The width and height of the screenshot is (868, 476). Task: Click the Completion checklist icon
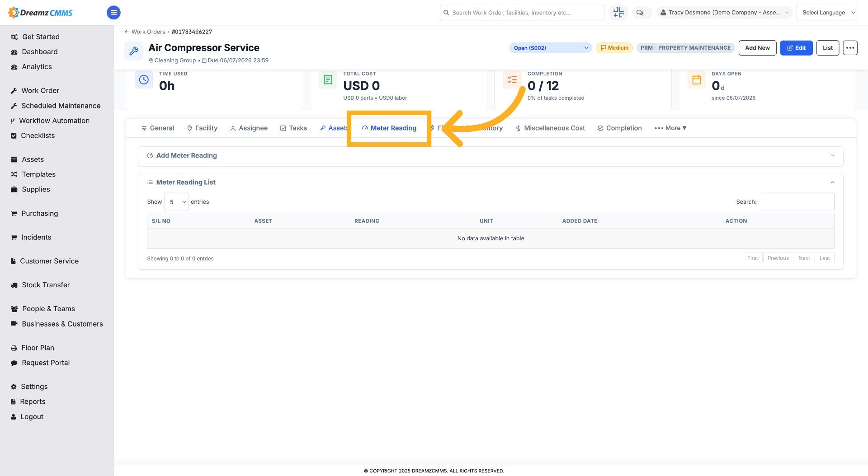click(x=512, y=79)
